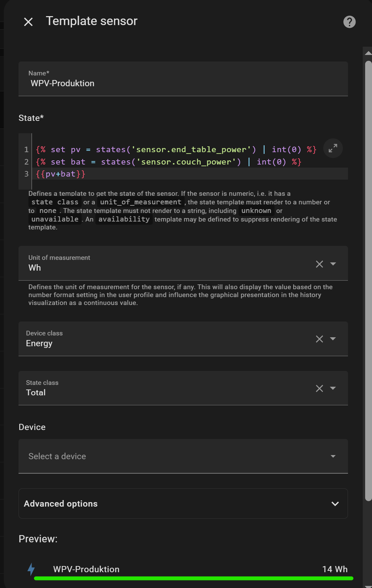372x588 pixels.
Task: Open State class dropdown arrow
Action: coord(333,388)
